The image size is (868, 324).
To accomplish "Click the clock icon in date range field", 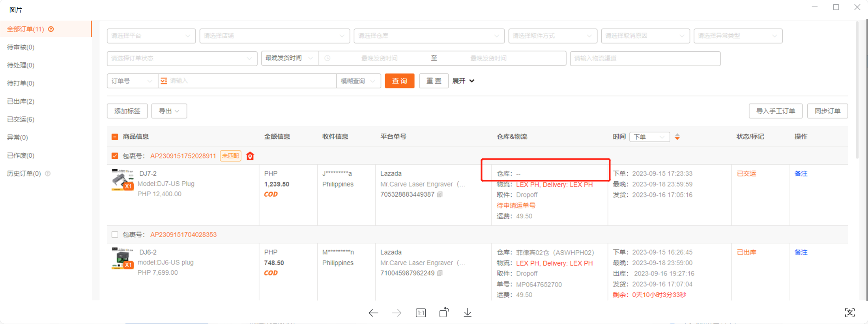I will click(x=327, y=58).
